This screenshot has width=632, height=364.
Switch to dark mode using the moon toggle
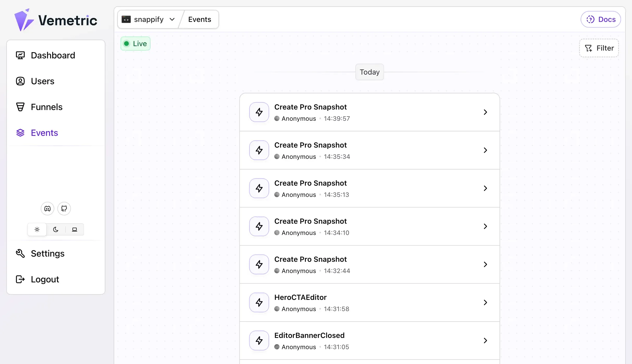[56, 229]
